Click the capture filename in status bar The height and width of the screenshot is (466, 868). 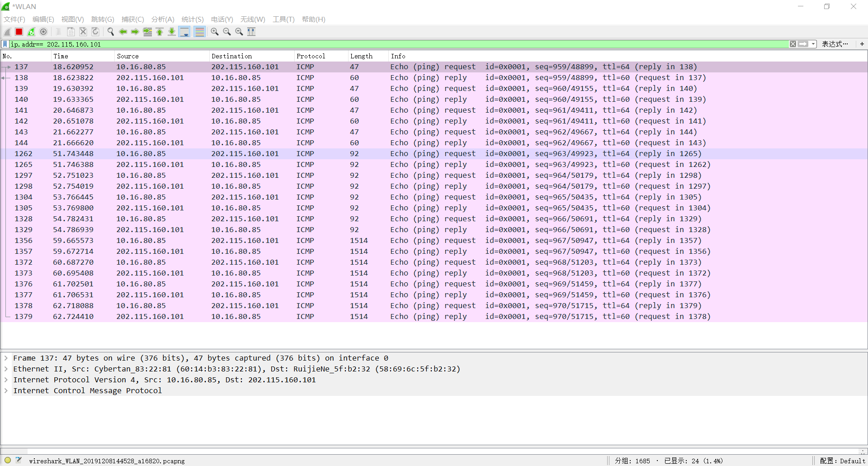point(107,461)
